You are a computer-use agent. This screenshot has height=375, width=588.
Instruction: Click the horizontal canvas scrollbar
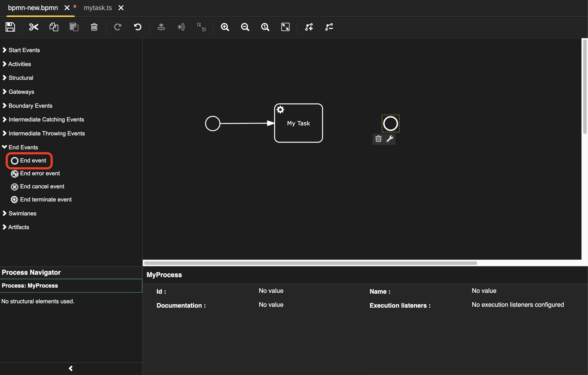[310, 263]
